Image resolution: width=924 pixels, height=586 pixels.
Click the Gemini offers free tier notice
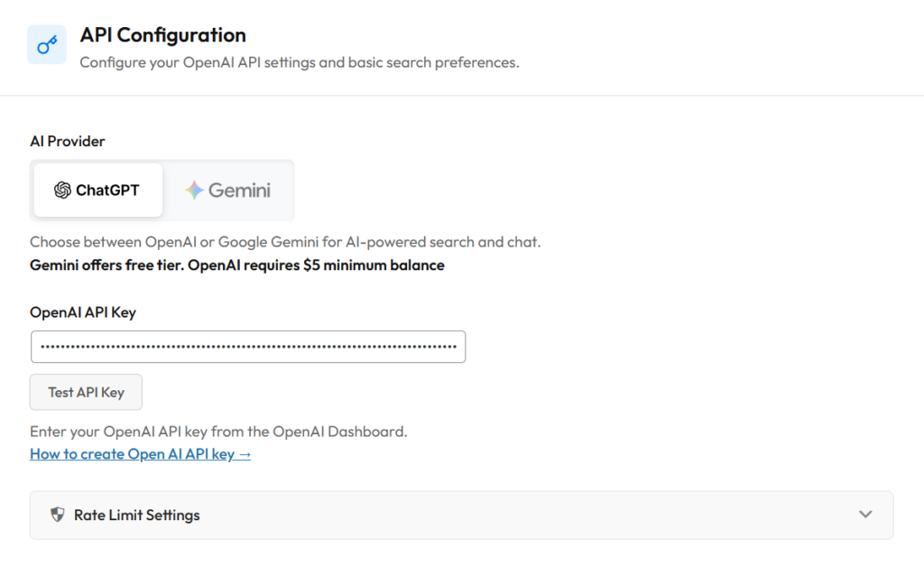point(237,265)
